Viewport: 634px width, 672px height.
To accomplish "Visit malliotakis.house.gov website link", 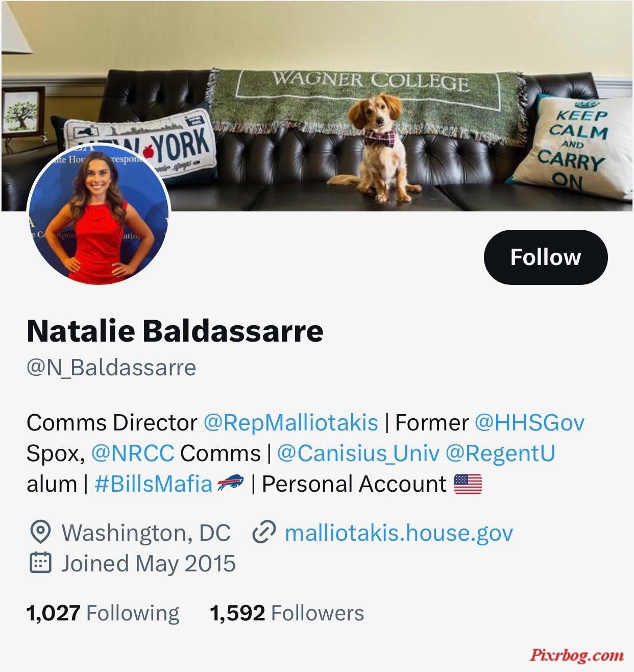I will 399,533.
